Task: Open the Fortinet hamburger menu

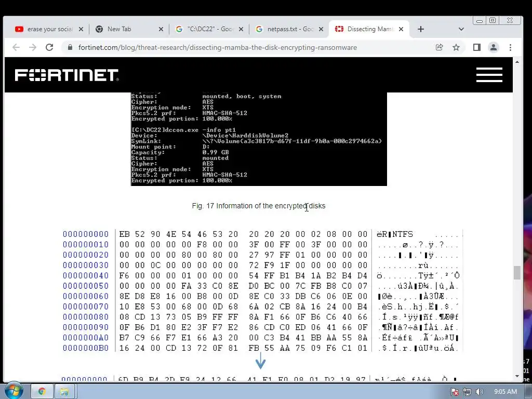Action: click(489, 75)
